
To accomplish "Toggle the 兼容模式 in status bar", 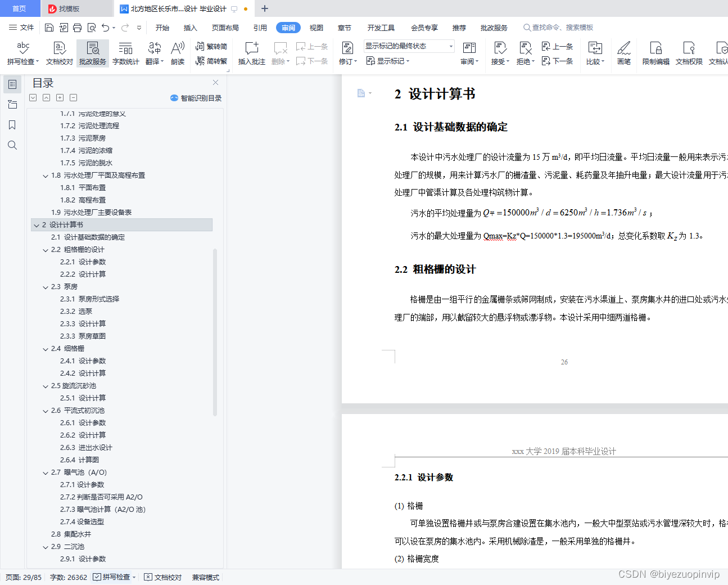I will coord(205,577).
